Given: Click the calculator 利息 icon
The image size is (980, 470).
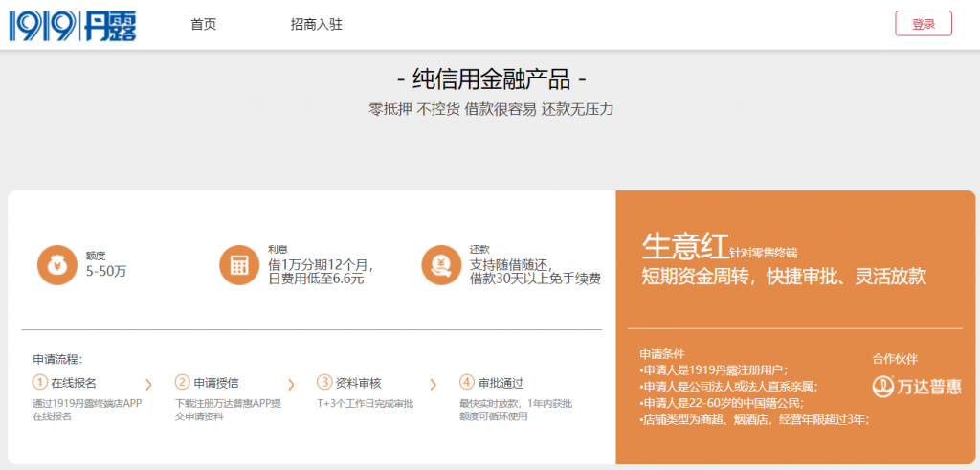Looking at the screenshot, I should click(238, 265).
